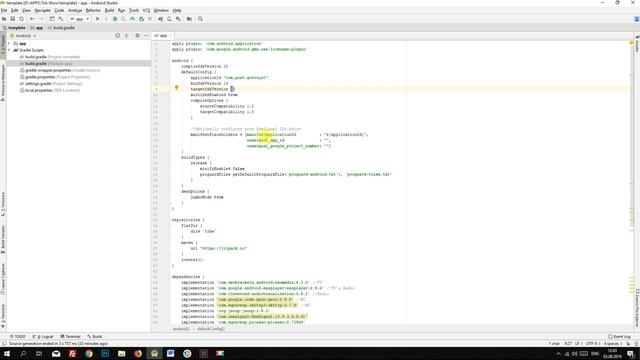Click the Stop icon in toolbar
640x360 pixels.
pos(150,19)
